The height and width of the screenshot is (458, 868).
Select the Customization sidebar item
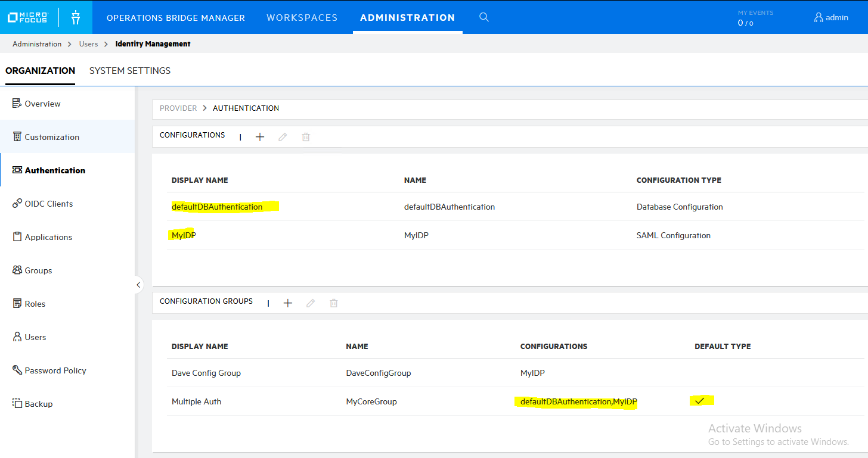tap(52, 136)
